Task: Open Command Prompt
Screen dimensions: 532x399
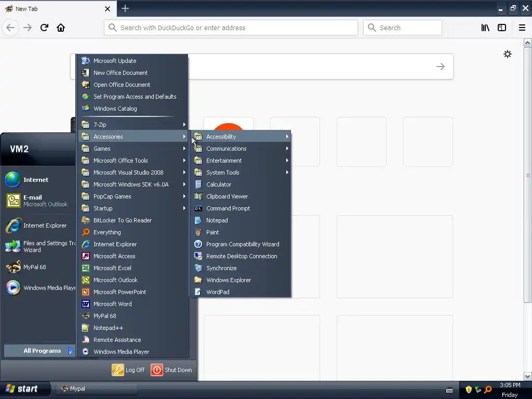Action: [x=241, y=208]
